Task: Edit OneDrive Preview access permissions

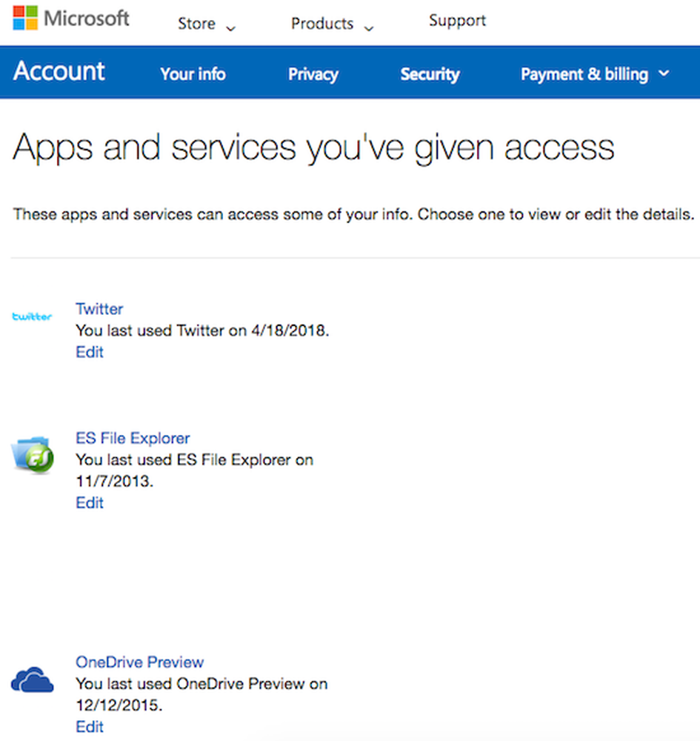Action: pyautogui.click(x=90, y=727)
